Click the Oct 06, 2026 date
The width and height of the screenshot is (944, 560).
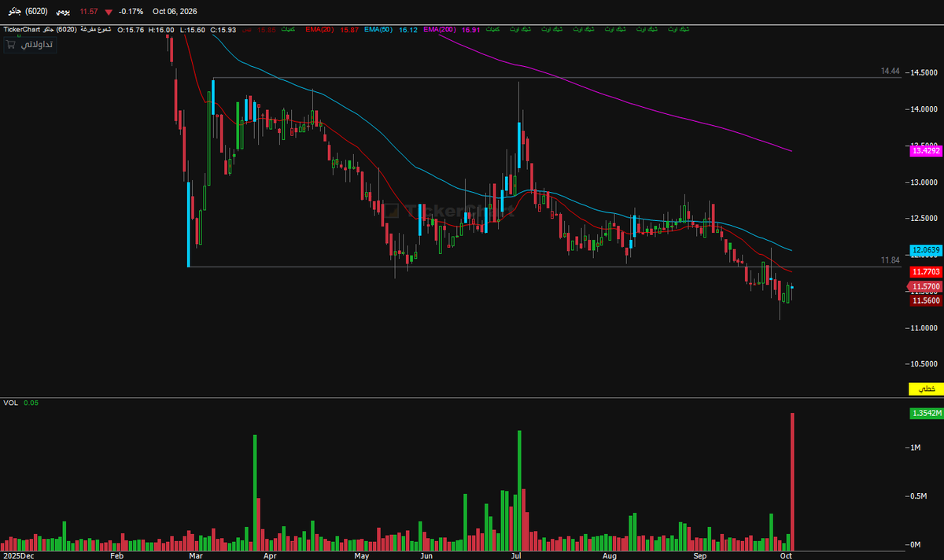(x=175, y=12)
